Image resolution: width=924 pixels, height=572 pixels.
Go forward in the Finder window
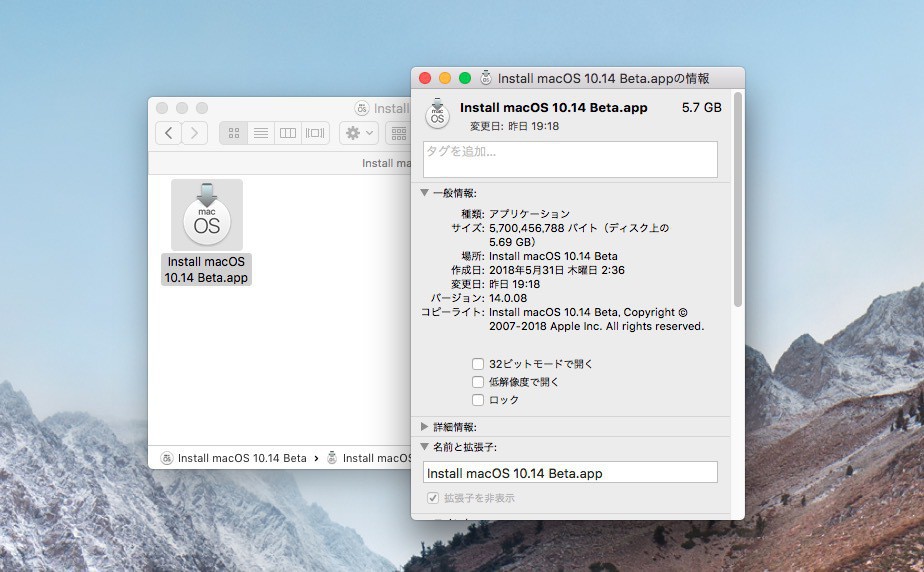pyautogui.click(x=194, y=133)
